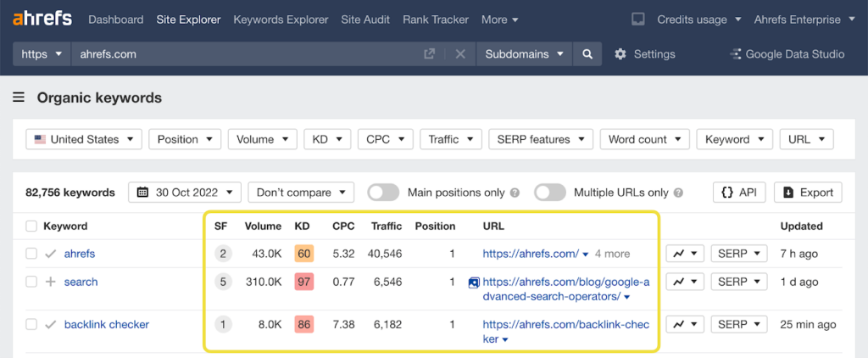Click the plus icon beside search keyword
This screenshot has height=358, width=868.
(50, 282)
